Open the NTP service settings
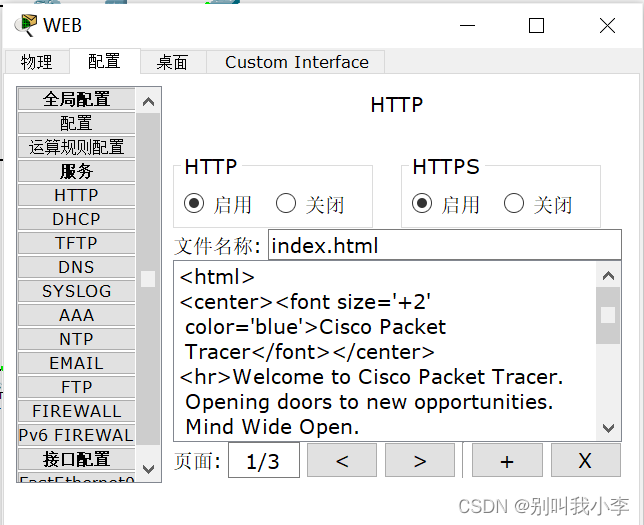The width and height of the screenshot is (644, 525). [x=76, y=339]
